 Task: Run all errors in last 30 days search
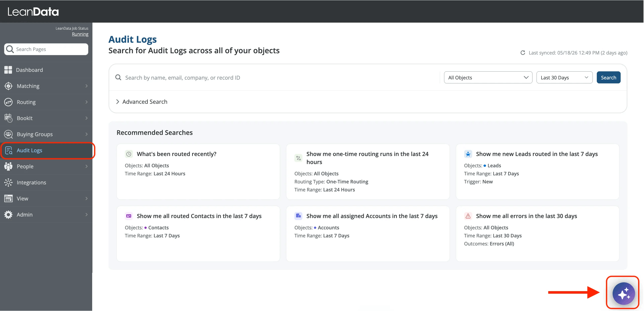tap(538, 234)
